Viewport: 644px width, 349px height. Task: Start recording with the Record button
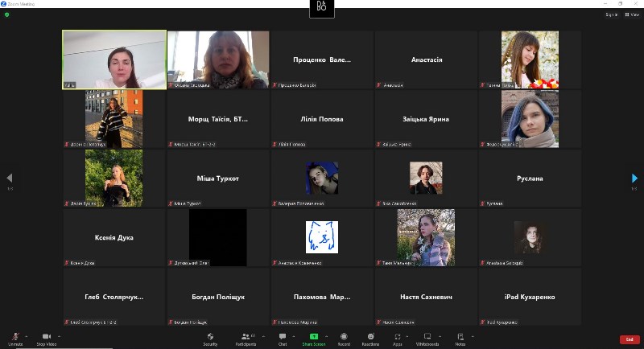coord(344,338)
